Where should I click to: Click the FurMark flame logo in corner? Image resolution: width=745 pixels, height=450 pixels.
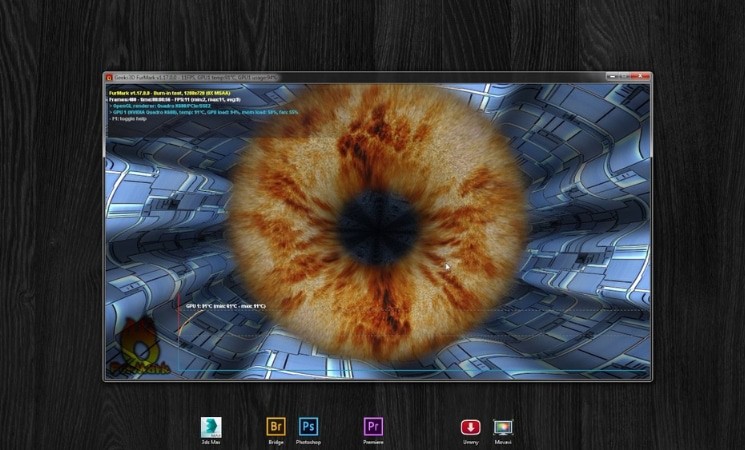point(138,348)
